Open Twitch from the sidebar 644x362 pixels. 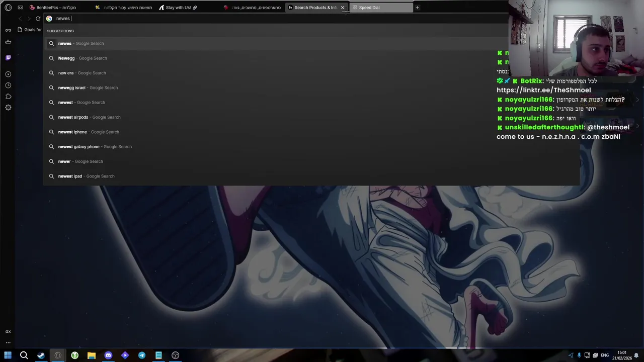[8, 57]
